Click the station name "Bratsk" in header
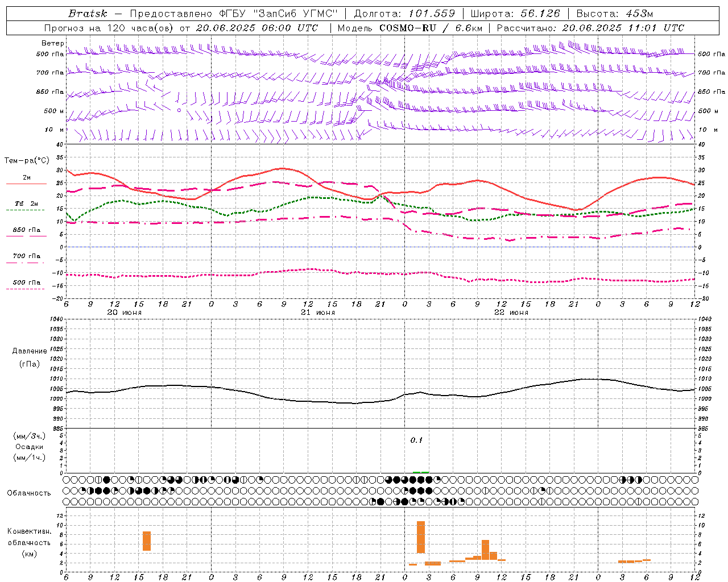Screen dimensions: 728x582 pos(88,14)
